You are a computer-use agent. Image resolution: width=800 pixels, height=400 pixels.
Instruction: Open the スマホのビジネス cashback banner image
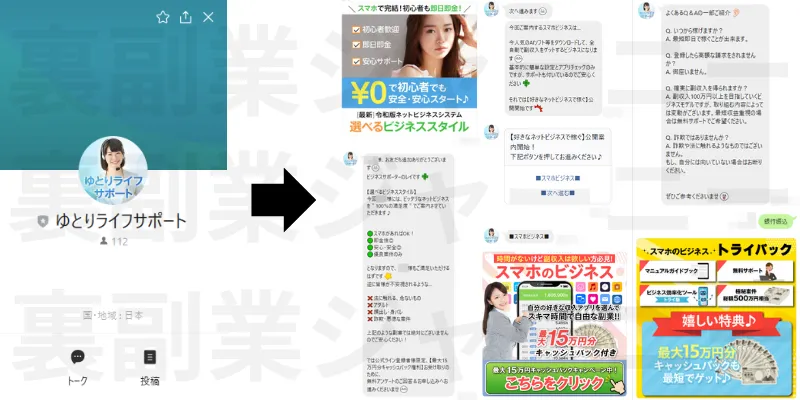[x=555, y=324]
